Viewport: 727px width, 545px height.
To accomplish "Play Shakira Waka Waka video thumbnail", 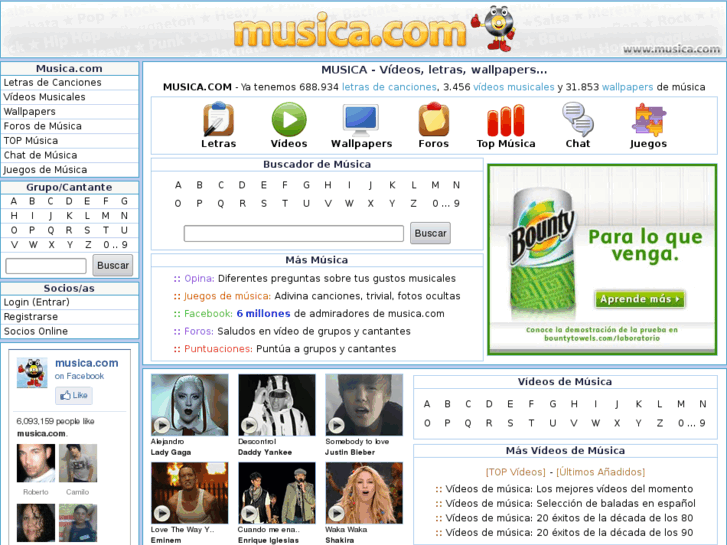I will tap(364, 493).
